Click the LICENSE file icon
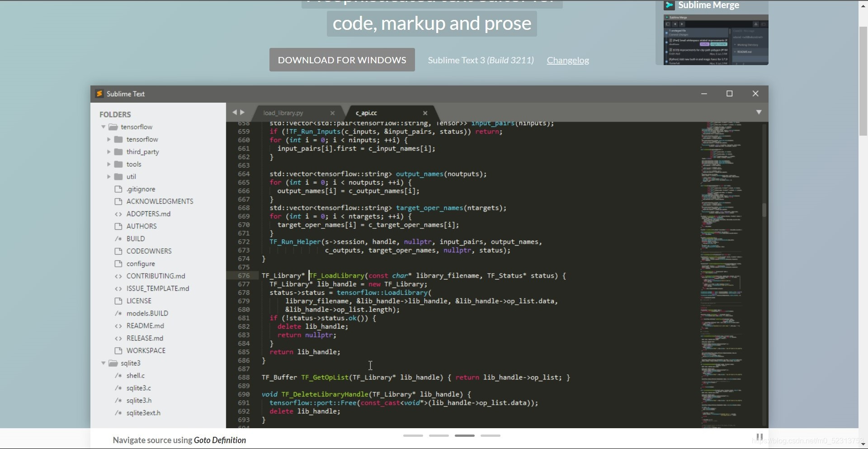The height and width of the screenshot is (449, 868). (x=118, y=301)
